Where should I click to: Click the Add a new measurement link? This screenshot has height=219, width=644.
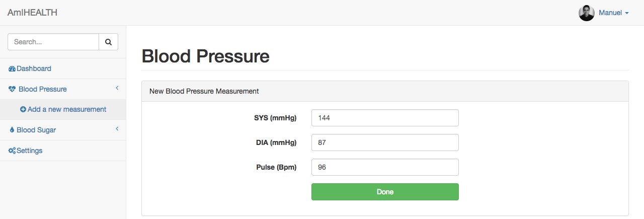(x=66, y=109)
